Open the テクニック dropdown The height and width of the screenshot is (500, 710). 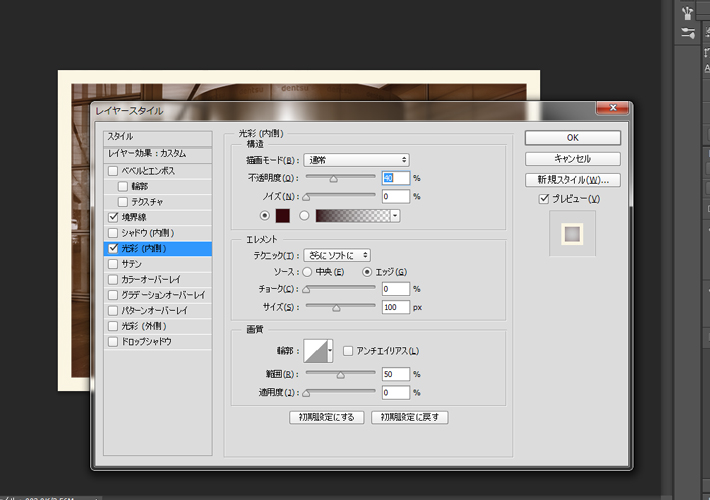click(337, 255)
